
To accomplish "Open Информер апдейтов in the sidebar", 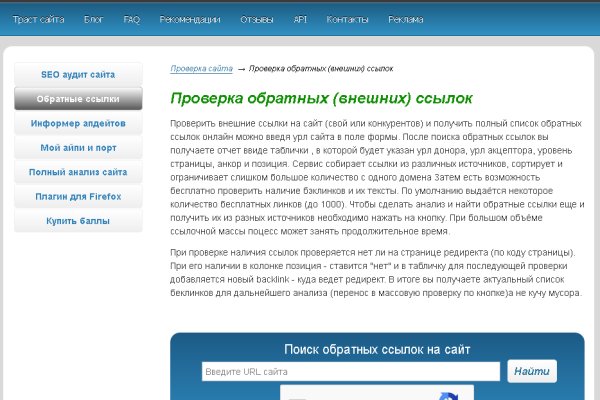I will (x=78, y=124).
